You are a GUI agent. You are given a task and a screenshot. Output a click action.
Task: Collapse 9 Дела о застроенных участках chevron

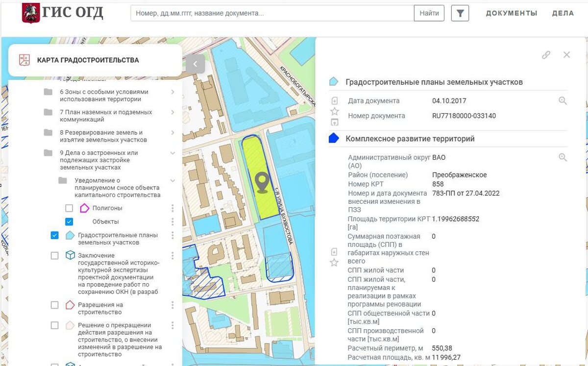[172, 153]
